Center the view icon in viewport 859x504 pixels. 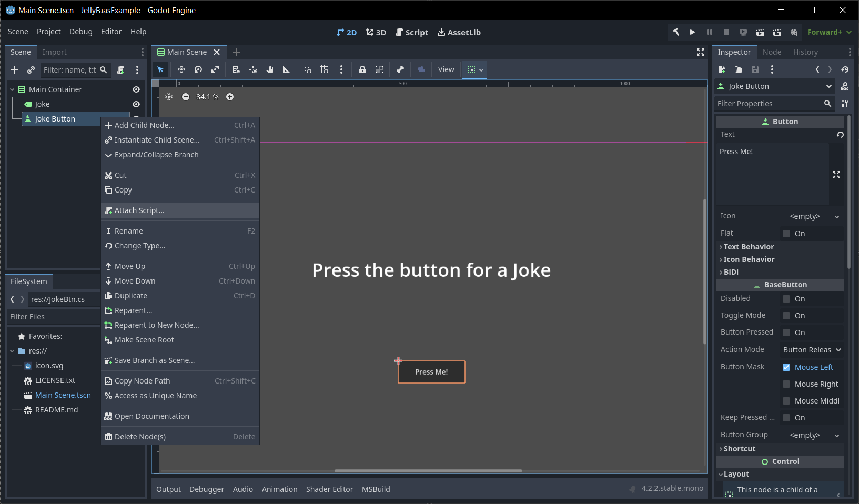169,97
